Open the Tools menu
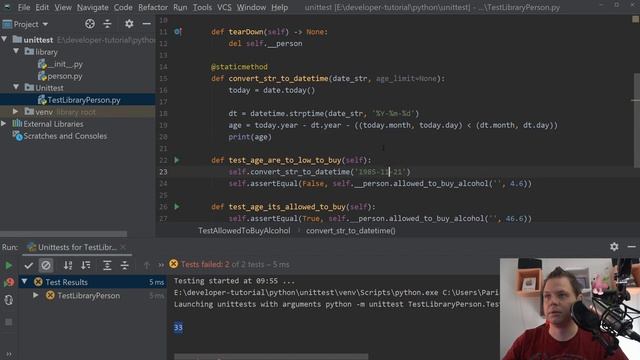This screenshot has height=360, width=640. [202, 7]
